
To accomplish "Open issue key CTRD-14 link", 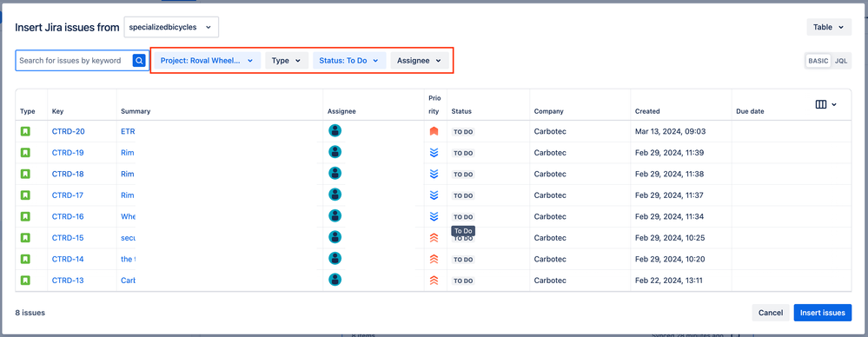I will coord(68,259).
